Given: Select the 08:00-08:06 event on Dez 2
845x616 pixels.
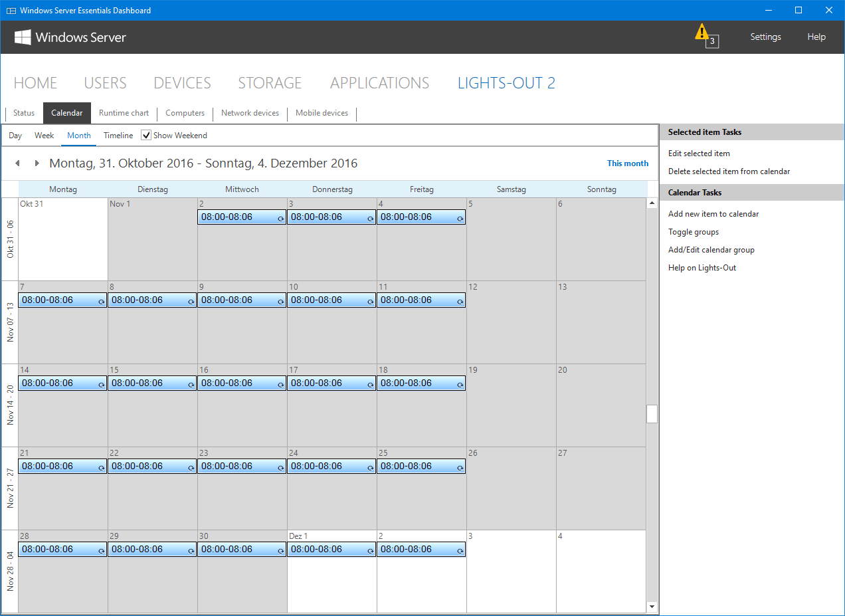Looking at the screenshot, I should [421, 550].
